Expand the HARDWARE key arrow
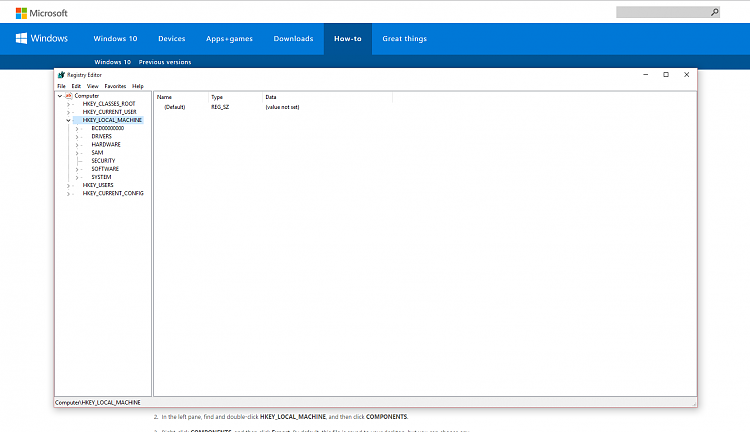This screenshot has height=432, width=750. tap(77, 145)
